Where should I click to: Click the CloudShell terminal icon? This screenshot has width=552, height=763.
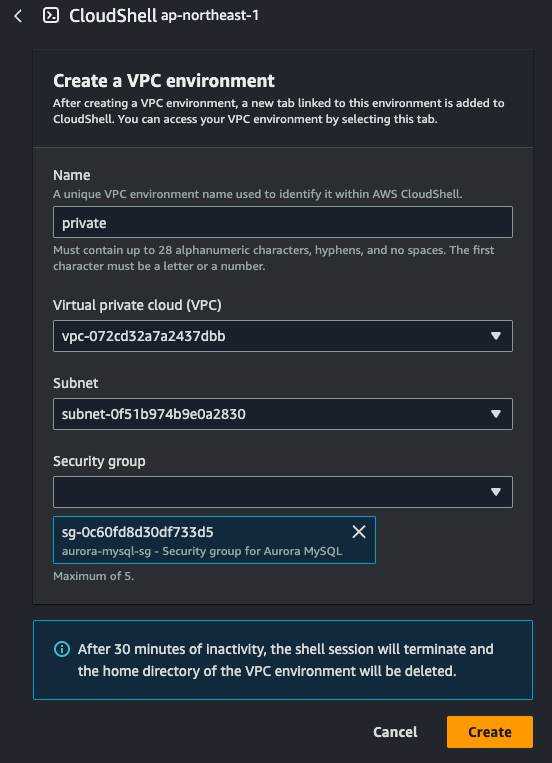[x=51, y=16]
